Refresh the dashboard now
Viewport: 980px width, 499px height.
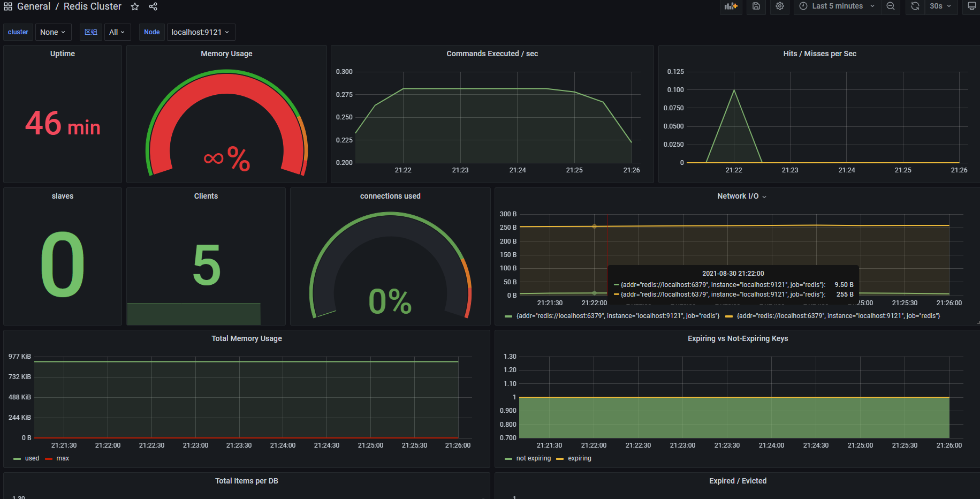coord(915,6)
